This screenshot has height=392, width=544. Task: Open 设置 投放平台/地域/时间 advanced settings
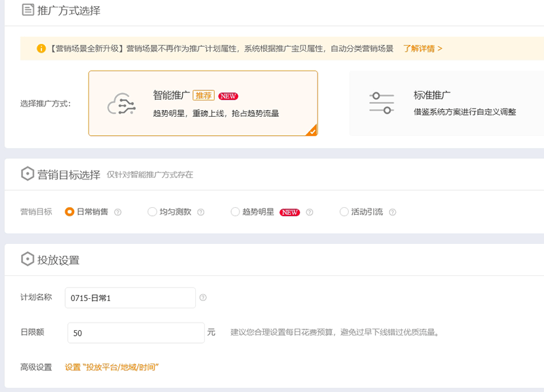pos(112,367)
